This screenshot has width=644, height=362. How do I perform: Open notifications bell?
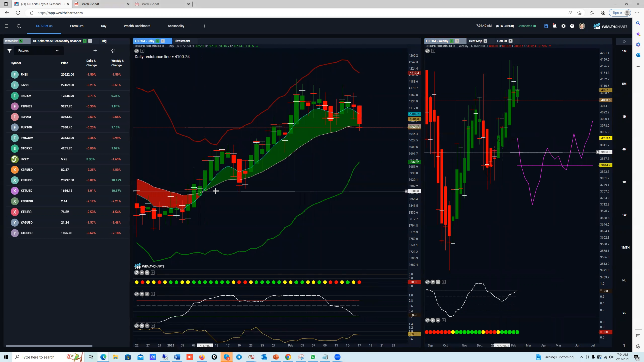coord(555,26)
